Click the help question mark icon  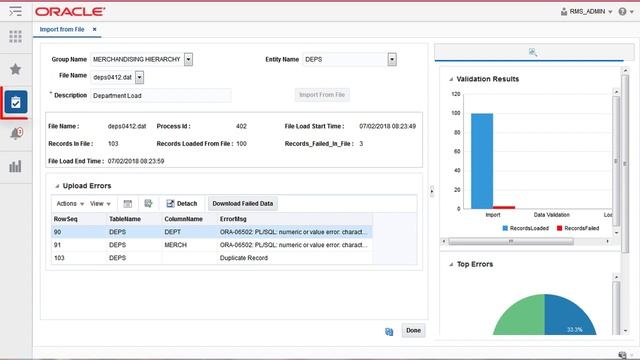[x=622, y=11]
